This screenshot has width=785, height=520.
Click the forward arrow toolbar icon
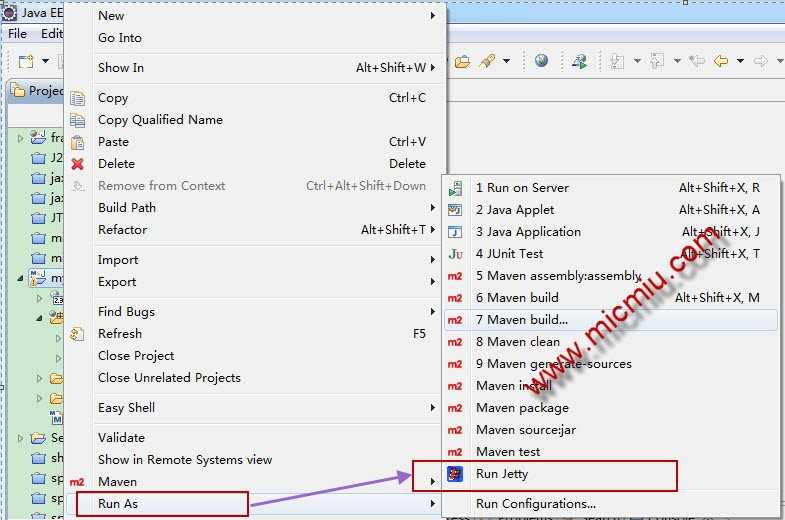point(760,62)
